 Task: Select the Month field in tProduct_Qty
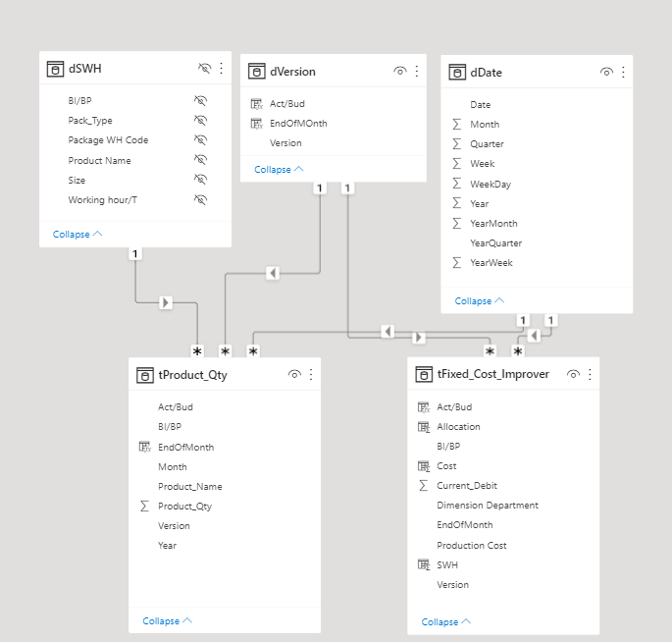click(x=173, y=467)
